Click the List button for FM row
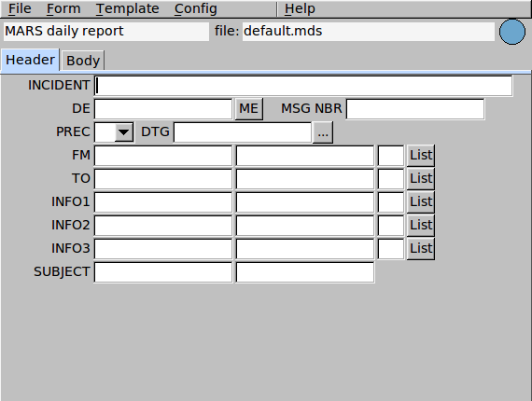532x401 pixels. click(421, 155)
